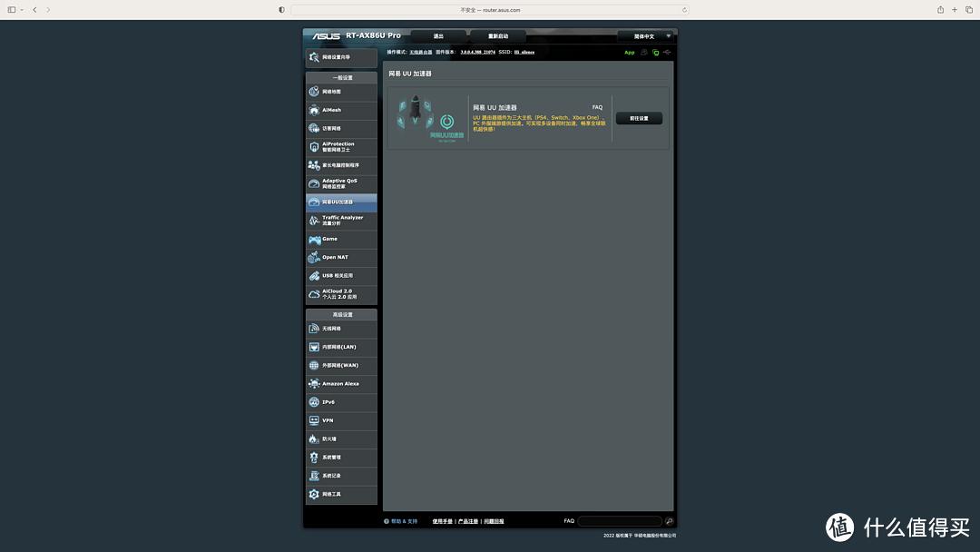Reload the page with Safari reload icon
980x552 pixels.
[x=684, y=10]
